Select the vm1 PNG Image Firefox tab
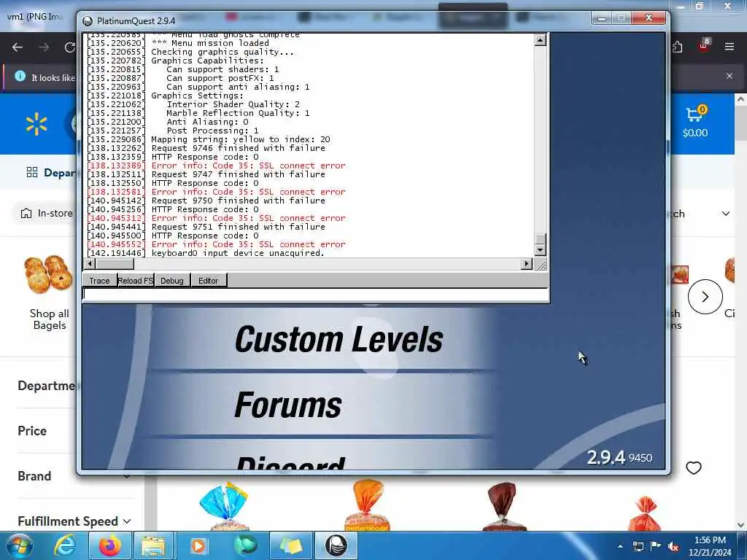The height and width of the screenshot is (560, 747). coord(36,17)
